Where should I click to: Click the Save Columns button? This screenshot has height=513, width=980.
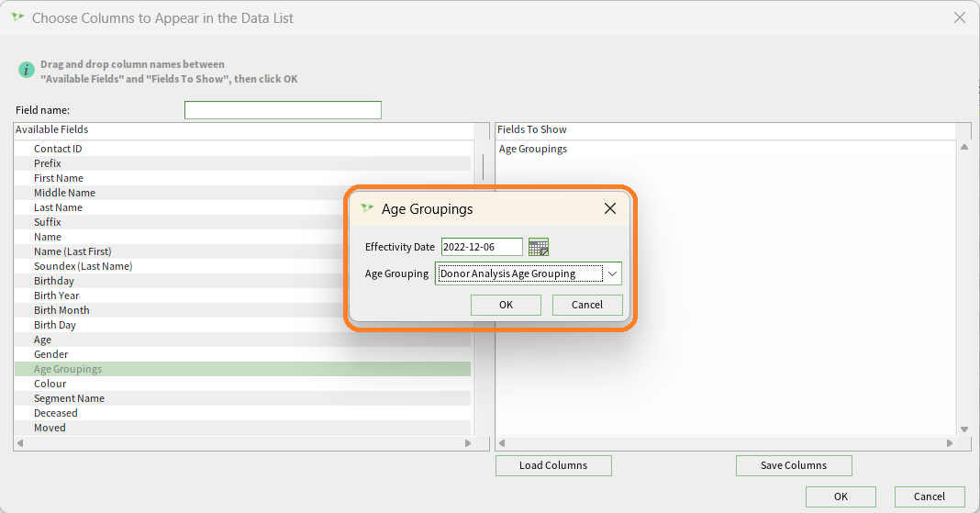coord(794,465)
